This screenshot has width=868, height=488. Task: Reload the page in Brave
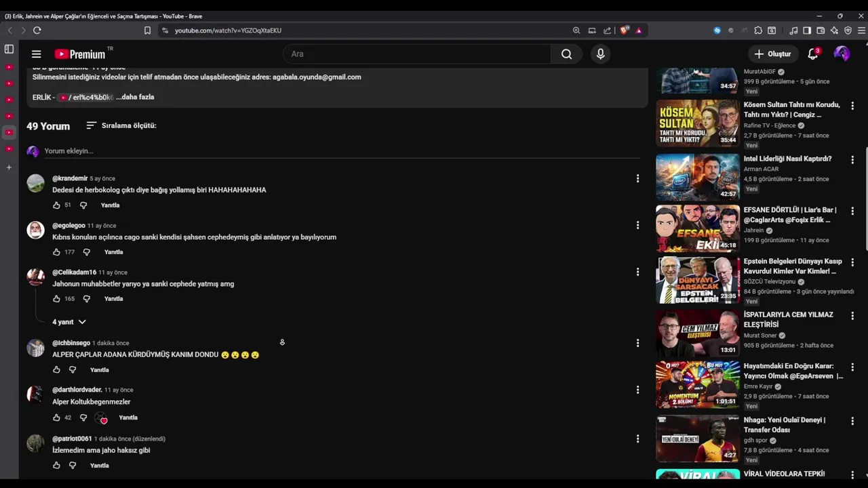click(x=37, y=30)
